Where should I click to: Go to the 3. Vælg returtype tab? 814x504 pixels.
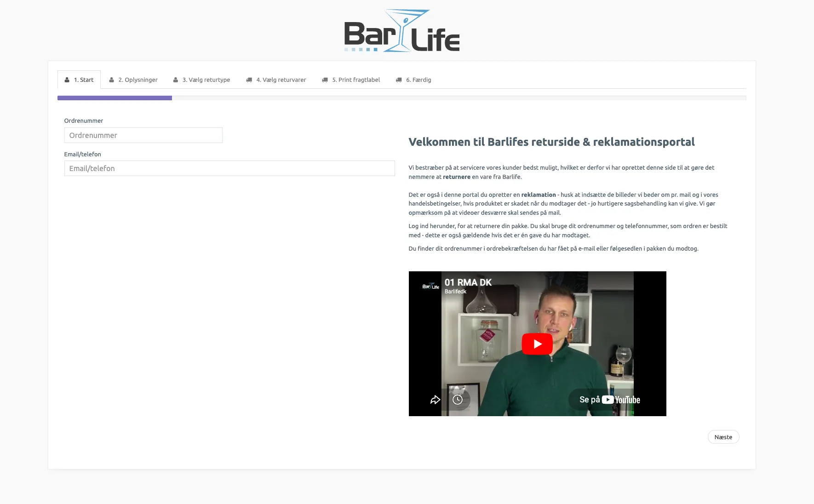[x=201, y=80]
